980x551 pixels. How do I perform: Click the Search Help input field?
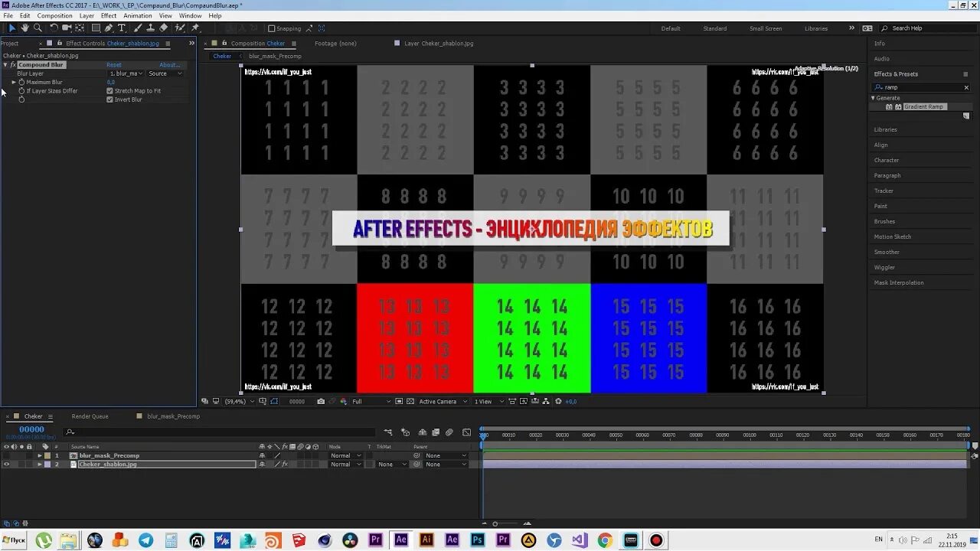click(x=926, y=28)
